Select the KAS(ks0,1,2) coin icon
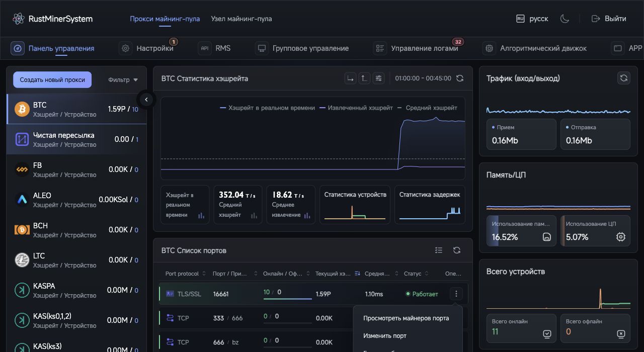Image resolution: width=644 pixels, height=352 pixels. click(x=22, y=320)
